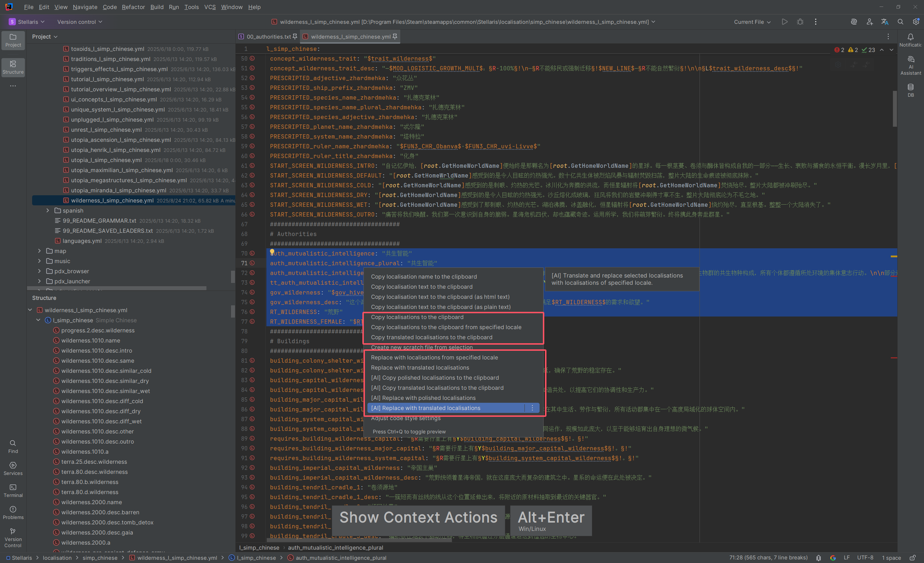This screenshot has height=563, width=924.
Task: Open the Project tool window
Action: 13,40
